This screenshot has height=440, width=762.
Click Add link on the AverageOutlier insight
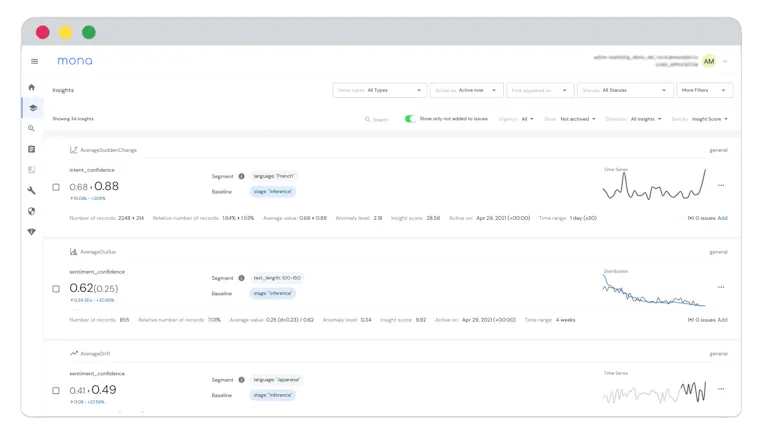pyautogui.click(x=723, y=320)
